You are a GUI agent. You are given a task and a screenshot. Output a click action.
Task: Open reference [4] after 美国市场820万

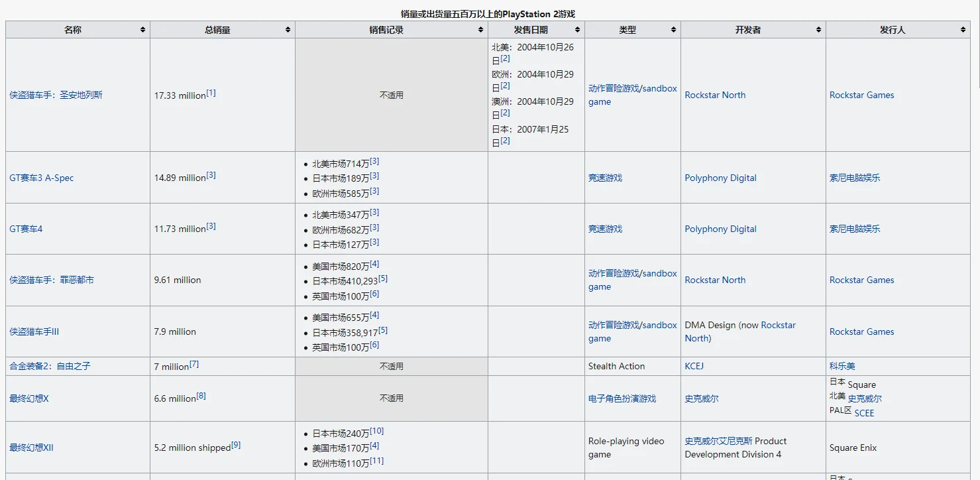(x=374, y=264)
